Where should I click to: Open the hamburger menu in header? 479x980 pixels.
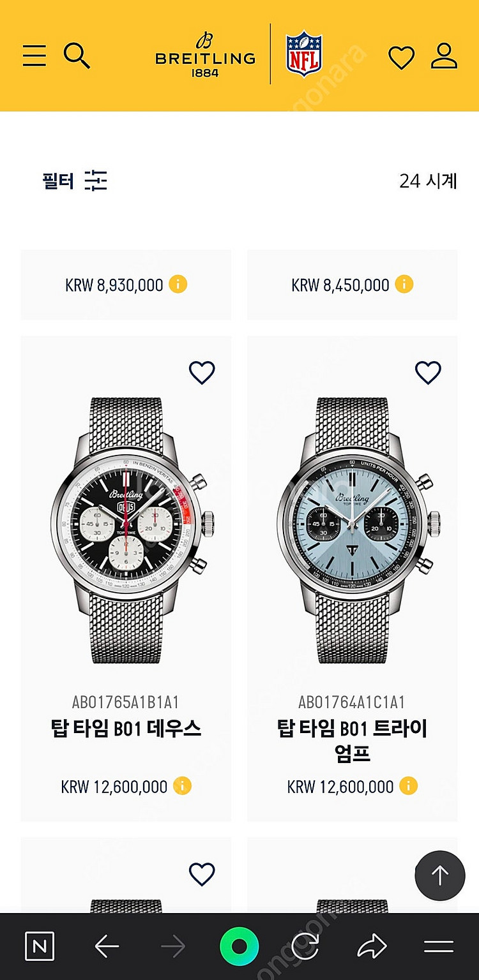(34, 56)
